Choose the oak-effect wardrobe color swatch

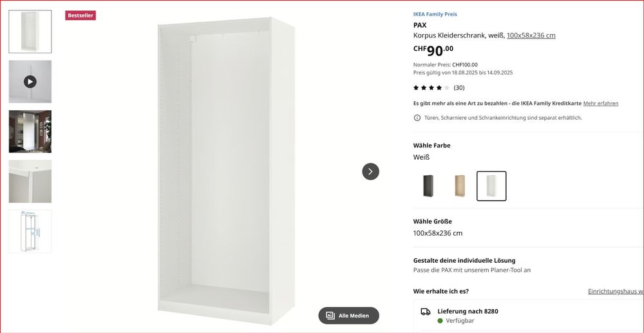pyautogui.click(x=460, y=186)
